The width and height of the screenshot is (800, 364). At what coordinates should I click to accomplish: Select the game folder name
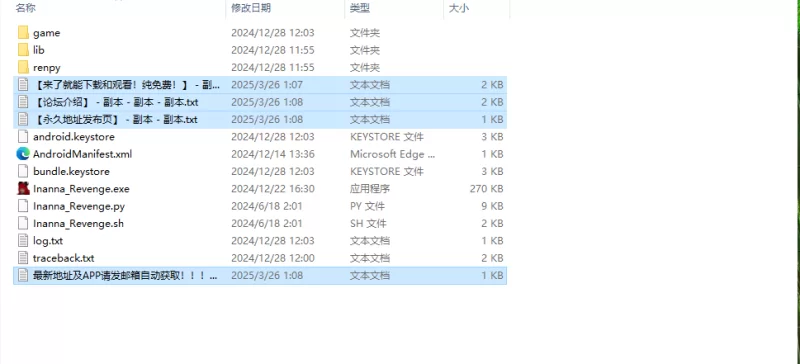(x=46, y=33)
